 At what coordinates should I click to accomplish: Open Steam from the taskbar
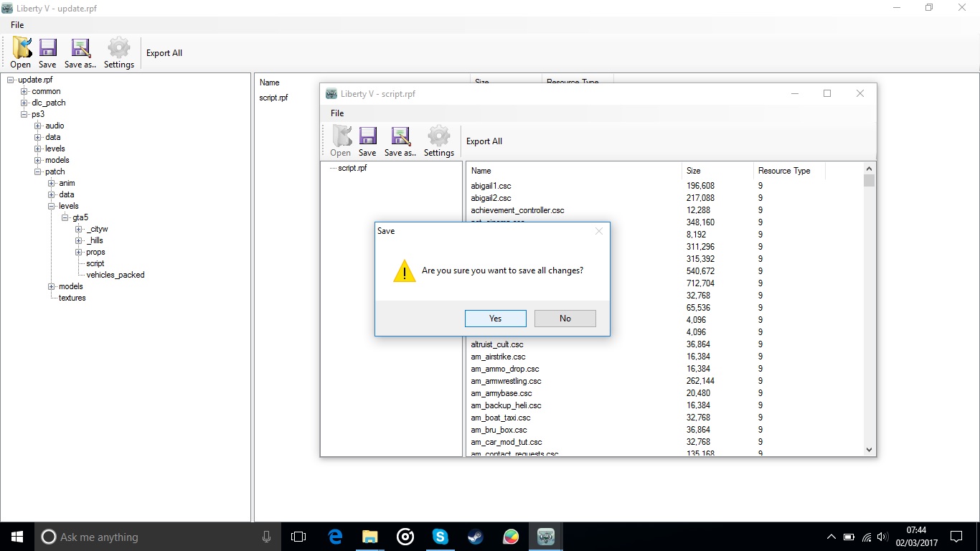pyautogui.click(x=475, y=537)
